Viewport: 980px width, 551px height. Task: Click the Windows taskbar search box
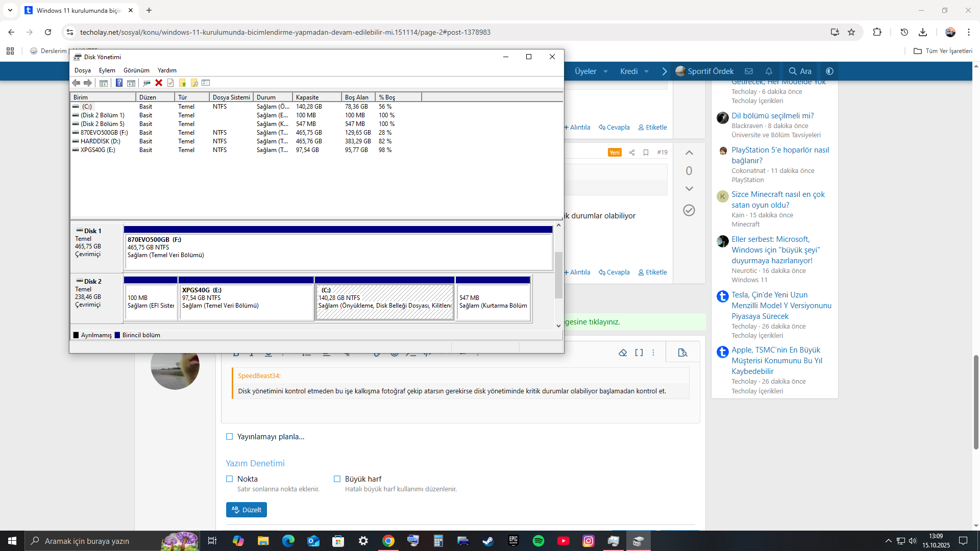pyautogui.click(x=111, y=541)
